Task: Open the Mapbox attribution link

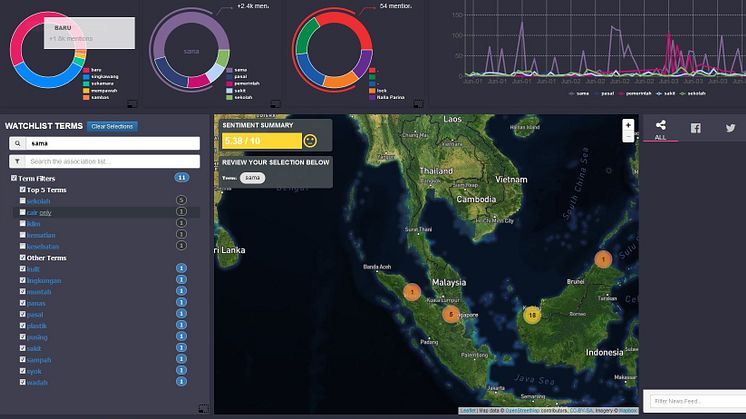Action: pyautogui.click(x=628, y=410)
